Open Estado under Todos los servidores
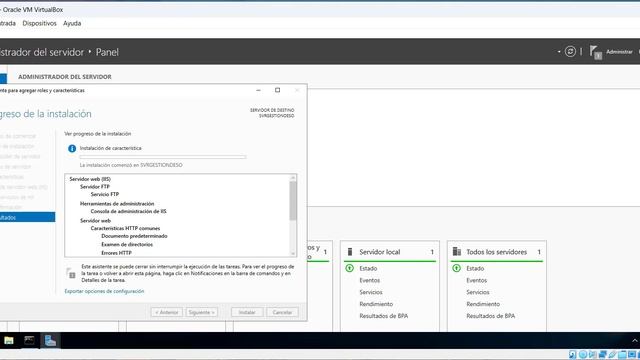Image resolution: width=640 pixels, height=360 pixels. tap(475, 268)
